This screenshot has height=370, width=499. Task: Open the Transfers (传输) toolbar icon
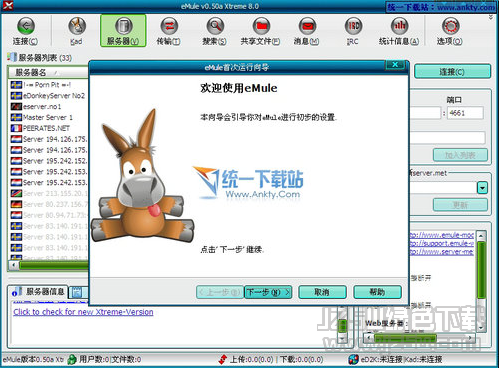[x=169, y=26]
